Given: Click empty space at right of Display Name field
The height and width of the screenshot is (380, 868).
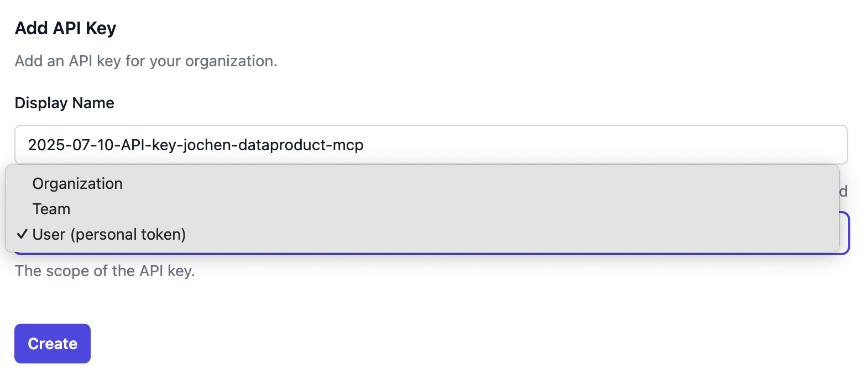Looking at the screenshot, I should tap(608, 145).
